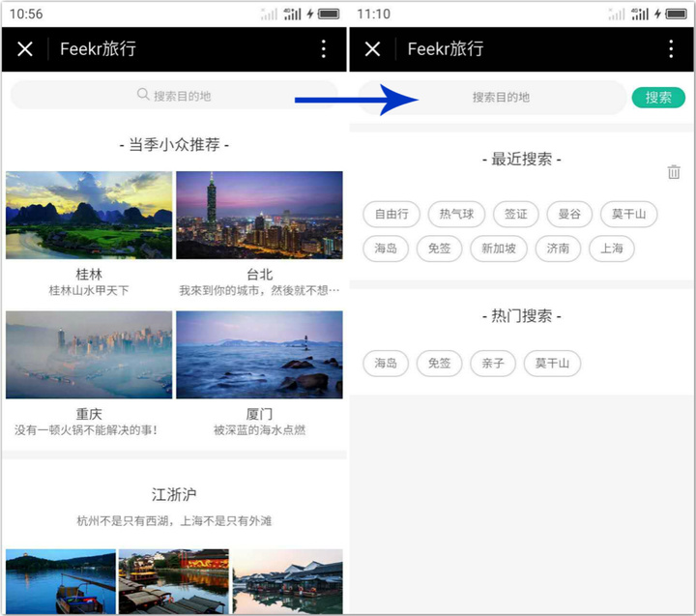The image size is (696, 616).
Task: Focus the right 搜索目的地 input field
Action: coord(492,98)
